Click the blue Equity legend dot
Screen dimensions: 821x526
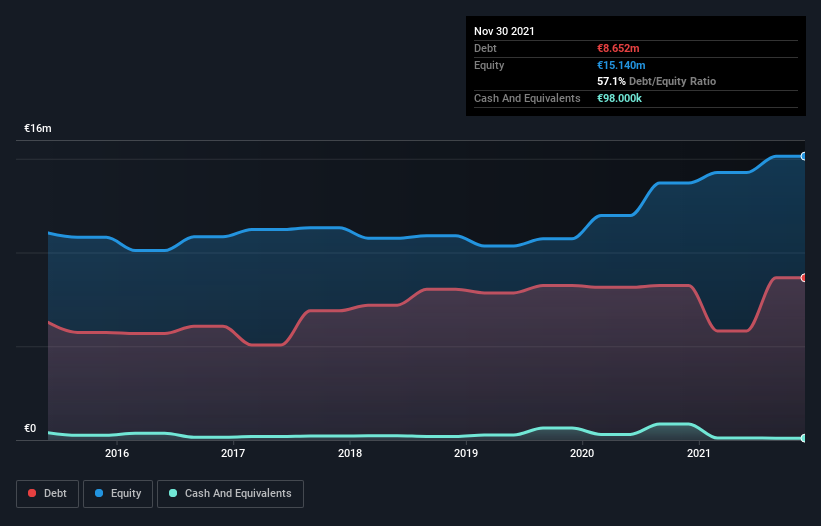tap(99, 493)
